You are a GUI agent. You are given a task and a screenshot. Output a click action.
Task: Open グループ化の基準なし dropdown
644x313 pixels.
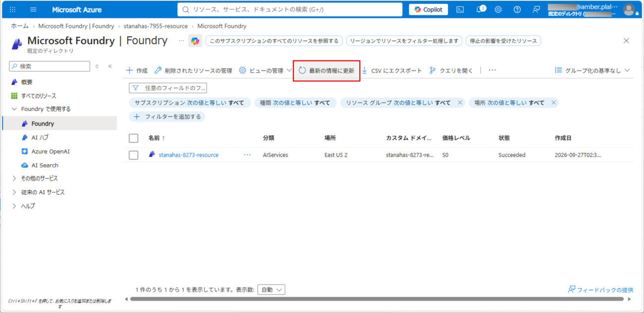(592, 70)
